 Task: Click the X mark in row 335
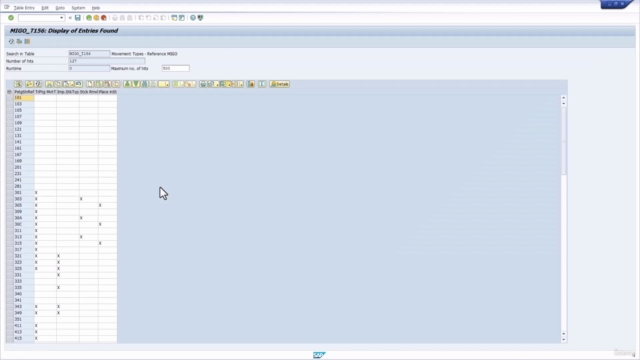(58, 288)
